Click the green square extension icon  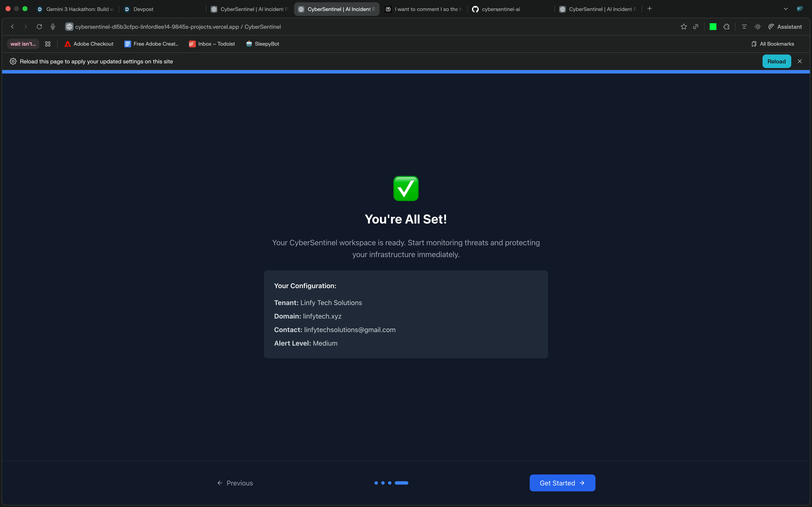tap(713, 27)
